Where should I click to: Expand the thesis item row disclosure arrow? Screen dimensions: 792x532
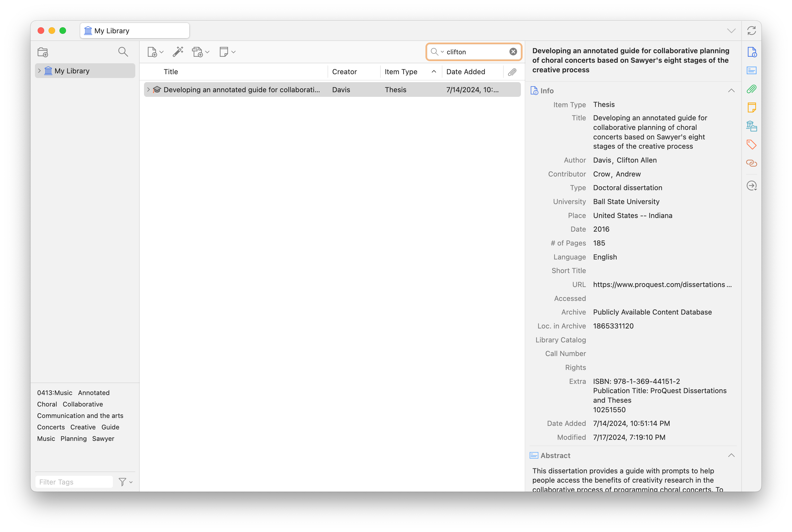click(x=148, y=89)
